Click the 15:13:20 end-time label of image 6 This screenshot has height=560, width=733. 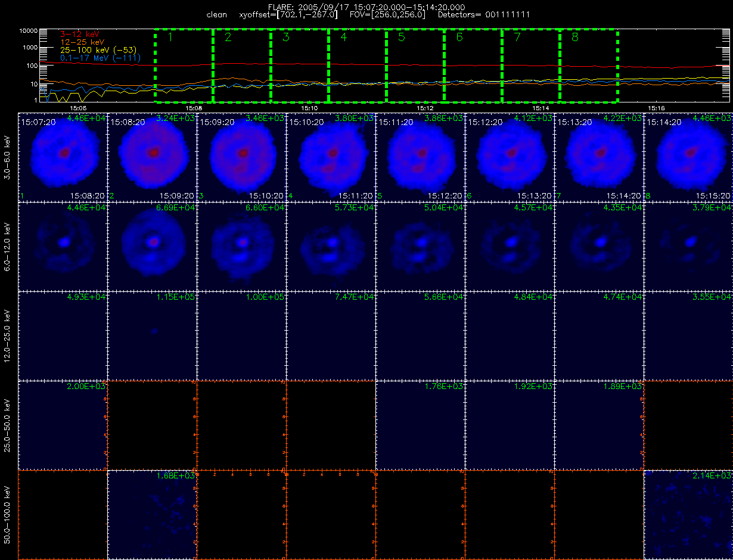click(534, 195)
